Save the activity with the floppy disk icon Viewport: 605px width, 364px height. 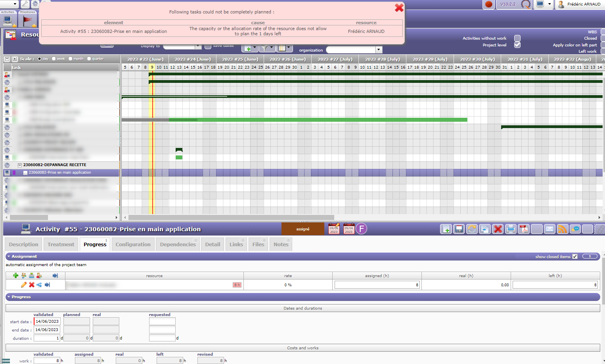point(459,229)
